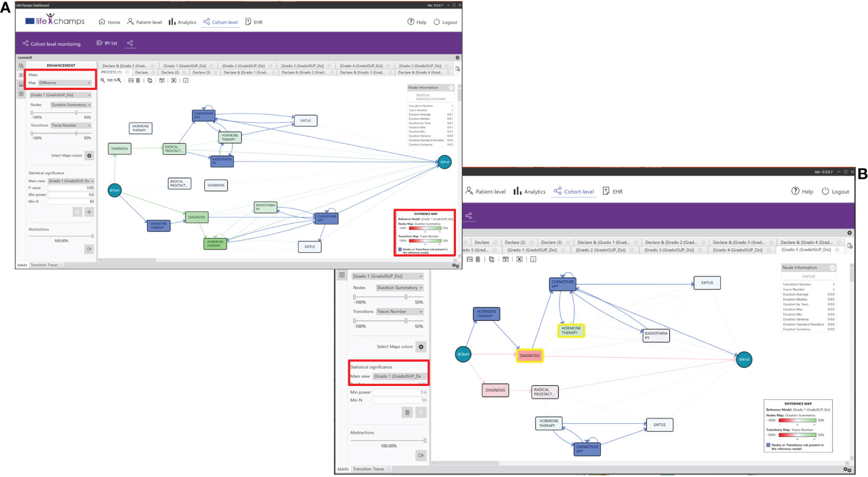Open Nodes Duration Summatory dropdown in window B
This screenshot has height=477, width=868.
pos(399,288)
